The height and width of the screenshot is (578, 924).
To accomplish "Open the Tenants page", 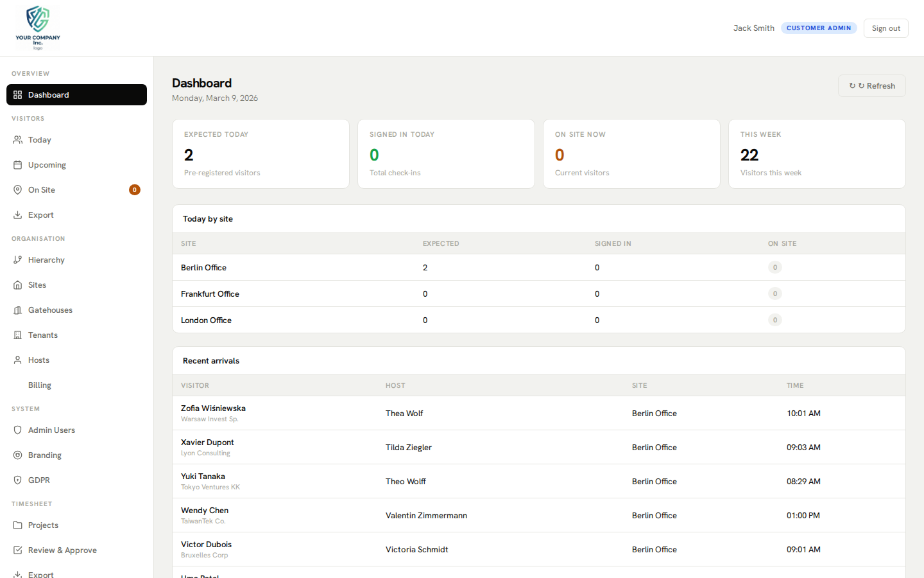I will coord(44,335).
